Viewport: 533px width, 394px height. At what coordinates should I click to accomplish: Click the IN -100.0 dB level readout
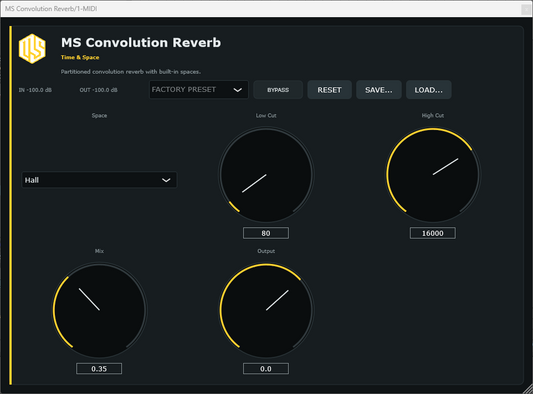click(35, 90)
